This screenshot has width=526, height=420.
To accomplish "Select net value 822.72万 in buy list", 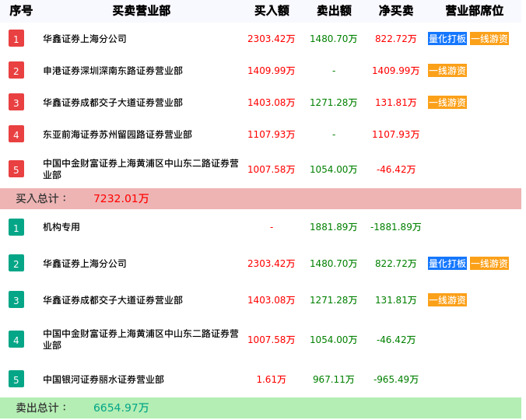I will (x=395, y=39).
